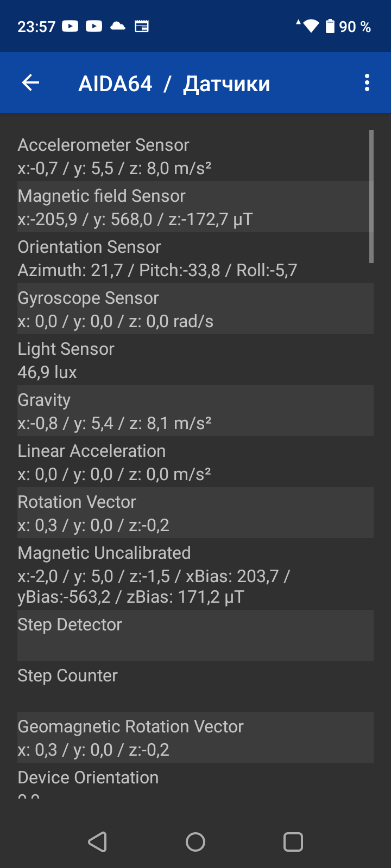
Task: Click the vertical scrollbar thumb
Action: [371, 196]
